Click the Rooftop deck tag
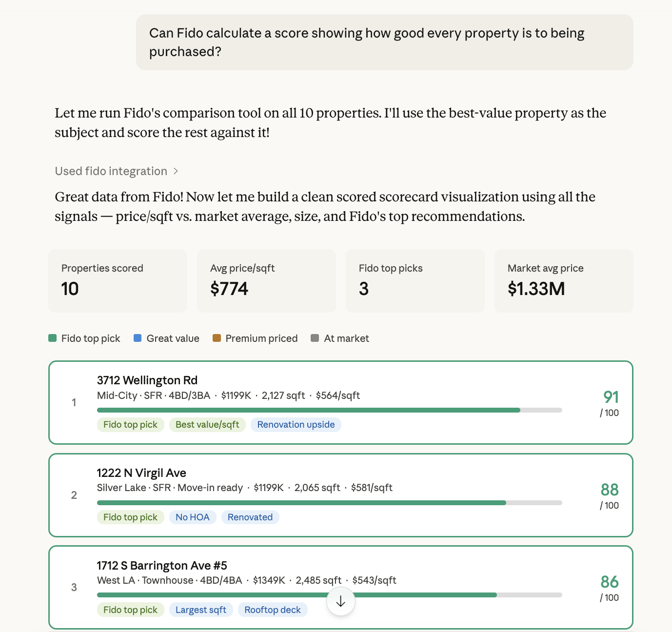The height and width of the screenshot is (632, 672). (x=273, y=610)
